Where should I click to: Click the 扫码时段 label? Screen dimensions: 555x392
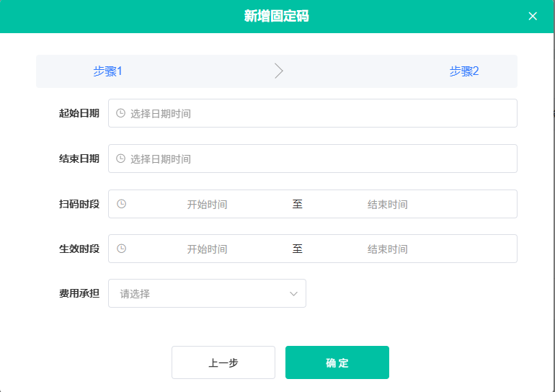(x=79, y=204)
